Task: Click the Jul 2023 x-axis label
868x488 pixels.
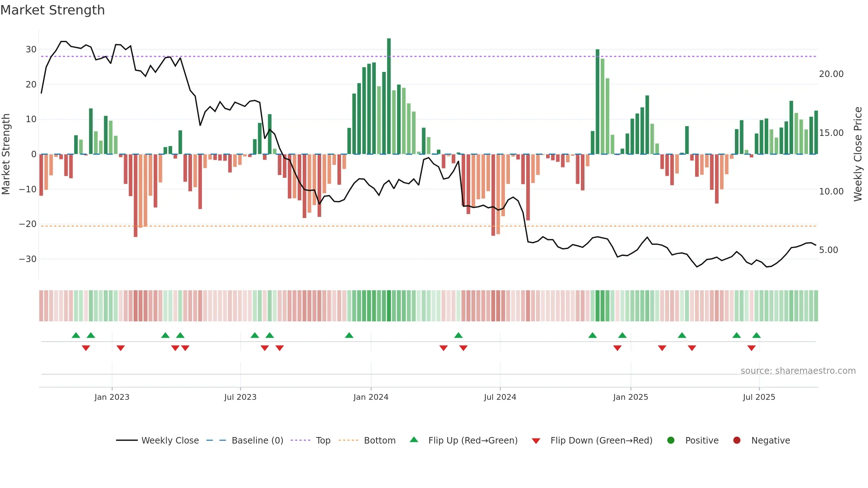Action: [240, 397]
